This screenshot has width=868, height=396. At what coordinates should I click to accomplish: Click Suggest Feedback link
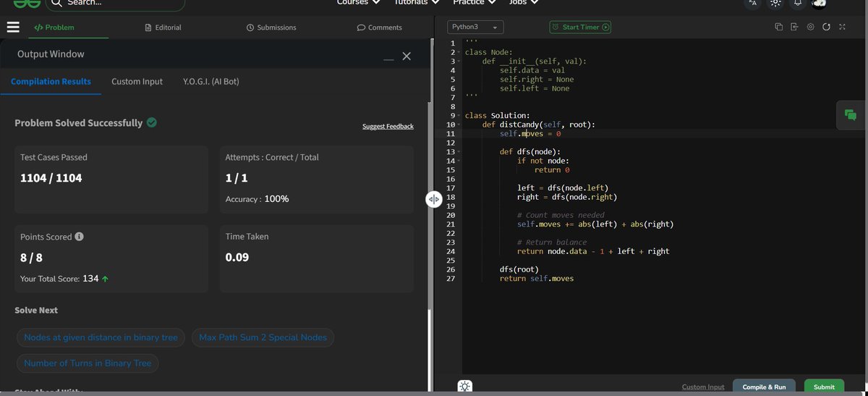point(388,127)
